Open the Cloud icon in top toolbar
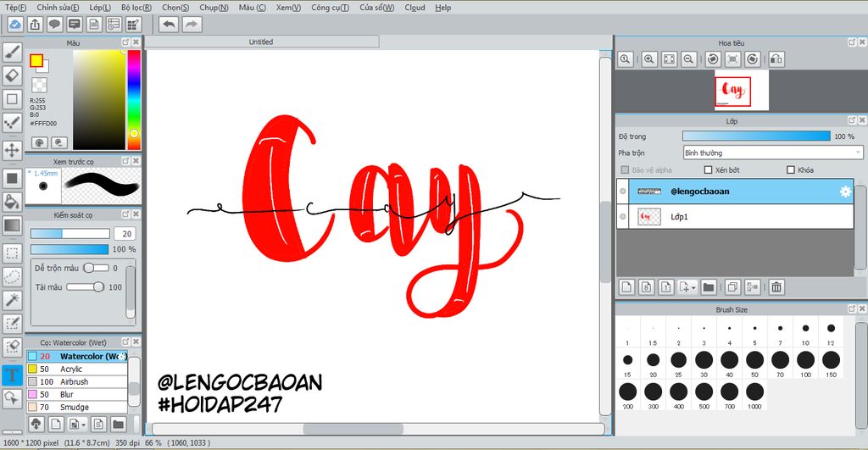The image size is (868, 450). [15, 25]
